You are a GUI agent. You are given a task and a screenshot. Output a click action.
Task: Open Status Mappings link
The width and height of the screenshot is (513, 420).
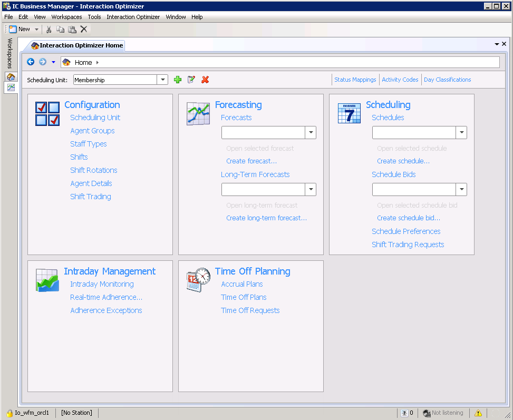point(355,80)
